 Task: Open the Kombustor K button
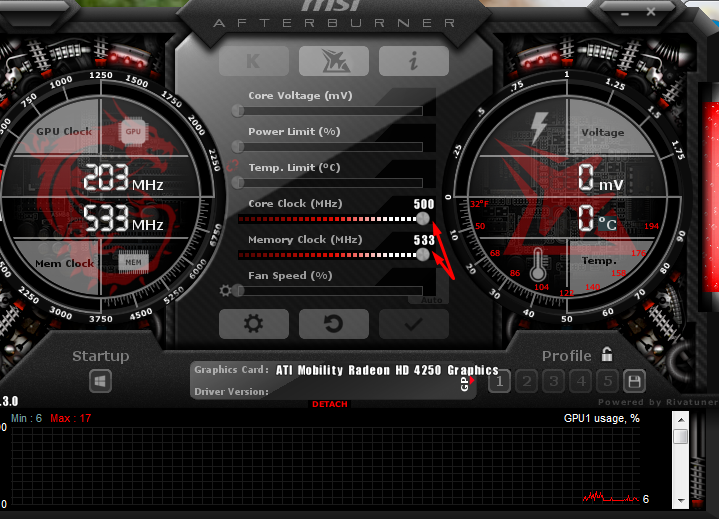pyautogui.click(x=253, y=61)
